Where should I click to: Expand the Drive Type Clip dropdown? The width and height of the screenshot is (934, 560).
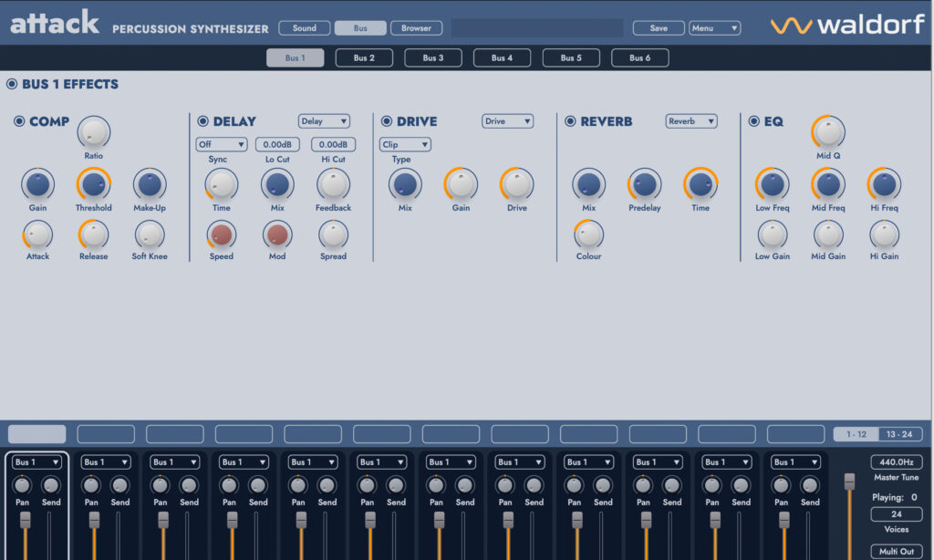click(x=405, y=144)
